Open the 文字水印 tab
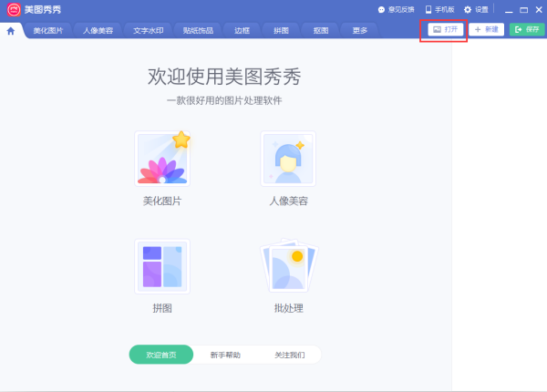The height and width of the screenshot is (392, 547). [x=149, y=31]
